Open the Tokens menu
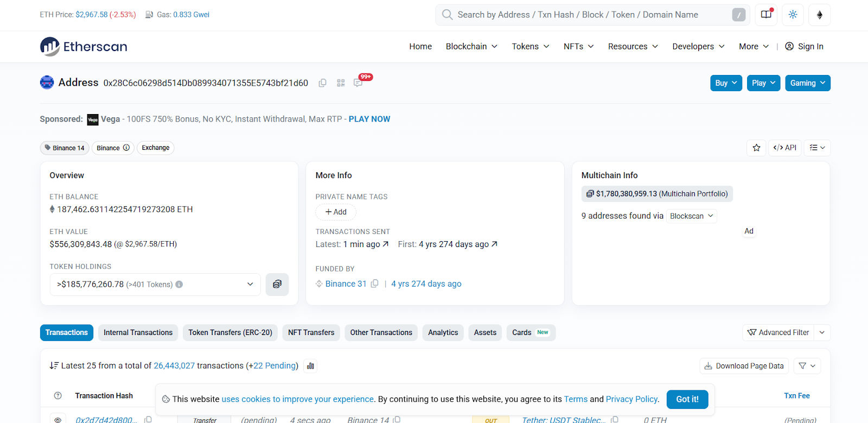The height and width of the screenshot is (423, 868). (x=531, y=47)
